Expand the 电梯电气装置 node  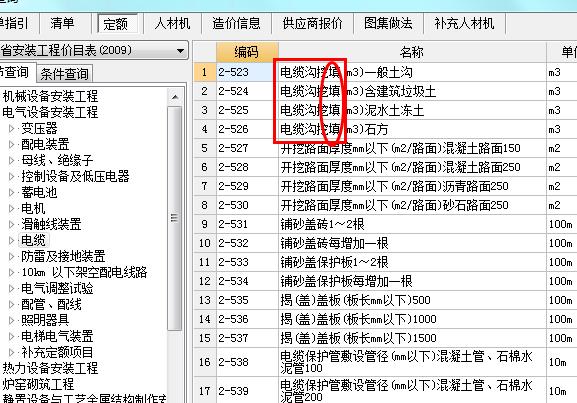[x=11, y=336]
